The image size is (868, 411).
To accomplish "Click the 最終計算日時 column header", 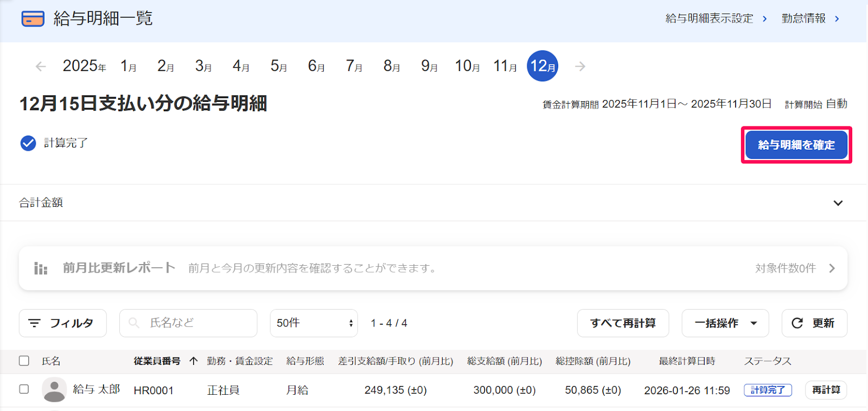I will click(x=687, y=361).
